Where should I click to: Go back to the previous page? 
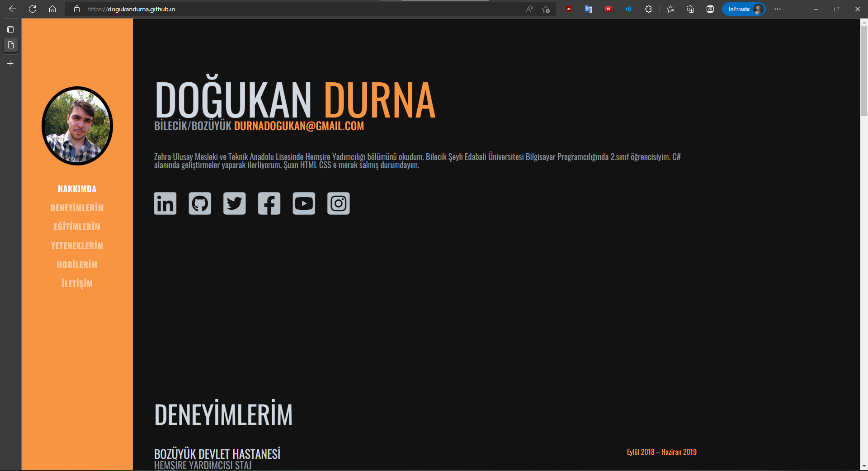tap(13, 9)
